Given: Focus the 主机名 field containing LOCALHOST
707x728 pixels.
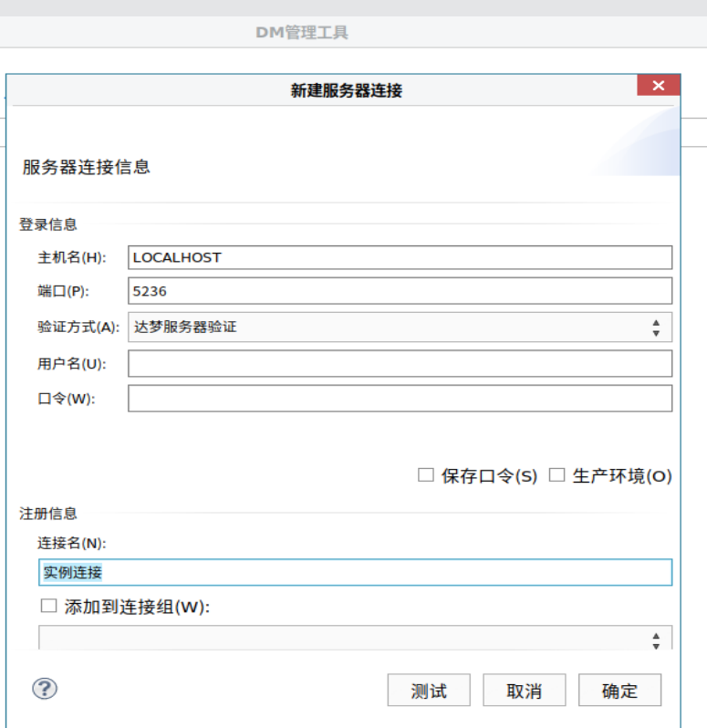Looking at the screenshot, I should click(x=400, y=257).
